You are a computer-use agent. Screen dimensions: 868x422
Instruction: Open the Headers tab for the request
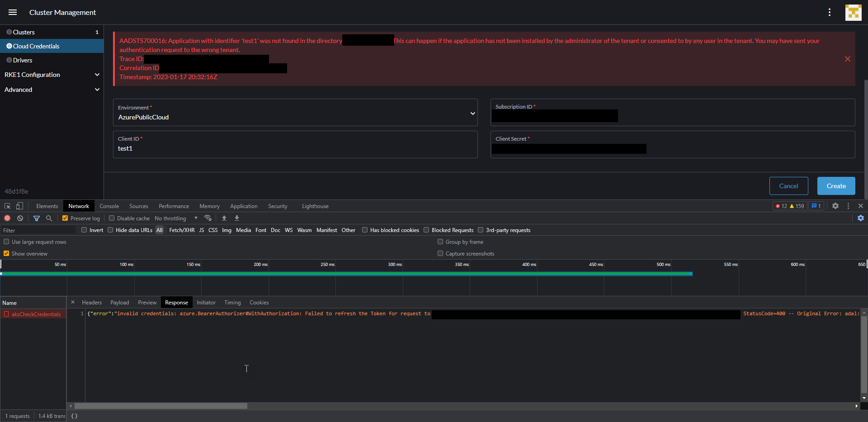92,302
